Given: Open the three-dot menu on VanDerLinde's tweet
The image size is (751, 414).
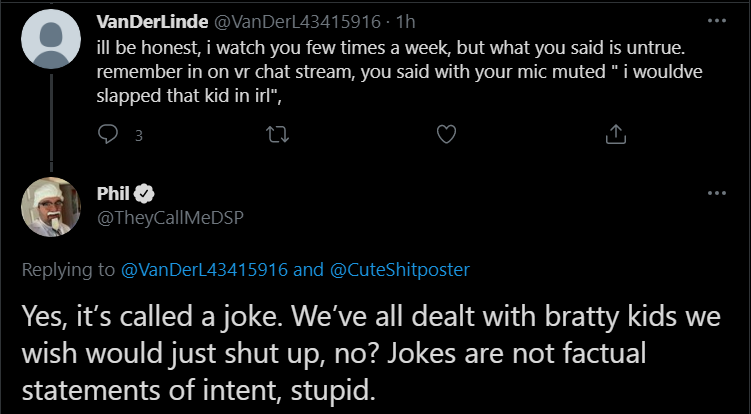Looking at the screenshot, I should tap(717, 21).
